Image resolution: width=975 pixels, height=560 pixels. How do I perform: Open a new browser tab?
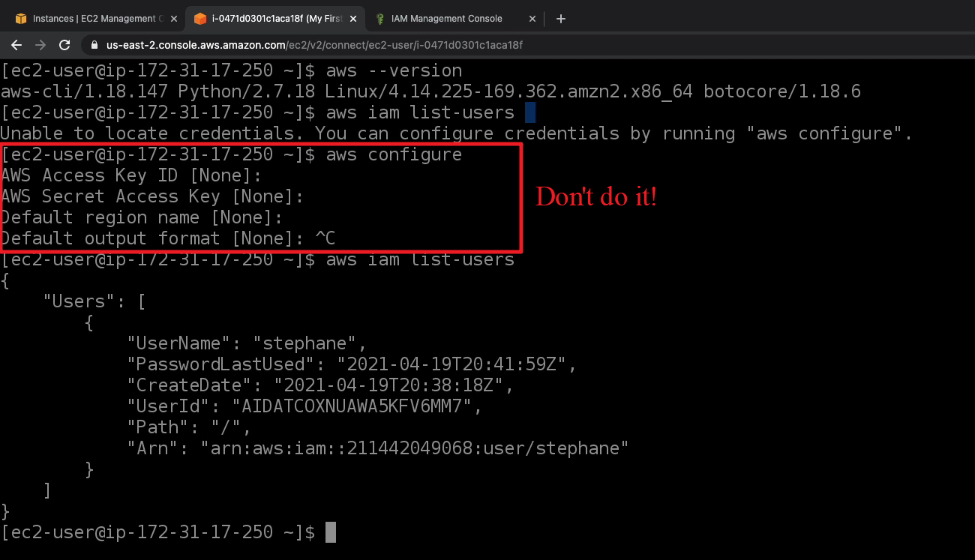click(561, 19)
